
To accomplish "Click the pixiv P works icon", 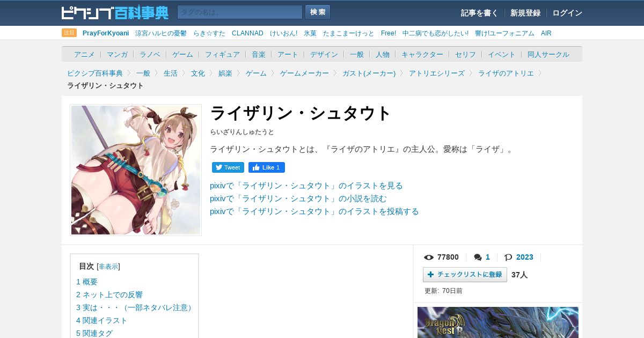I will pyautogui.click(x=508, y=258).
